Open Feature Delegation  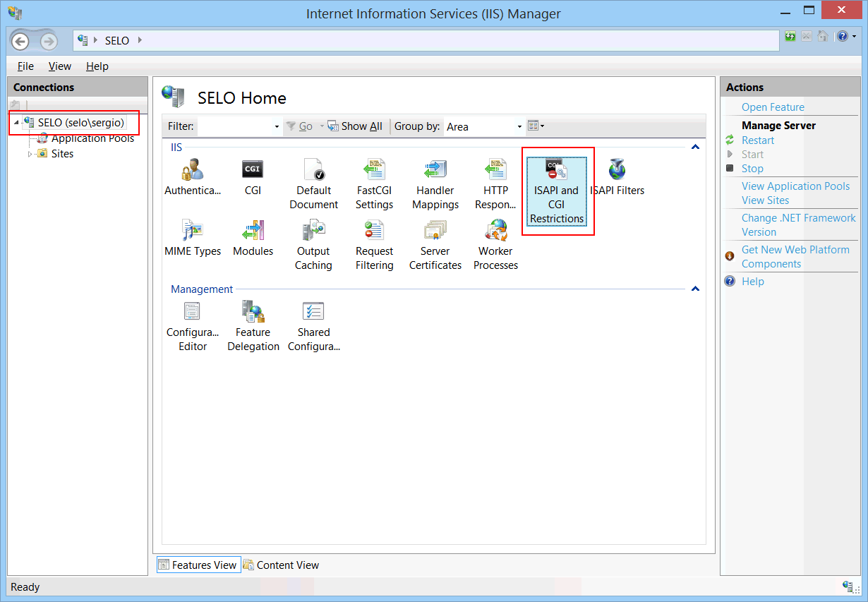point(253,326)
